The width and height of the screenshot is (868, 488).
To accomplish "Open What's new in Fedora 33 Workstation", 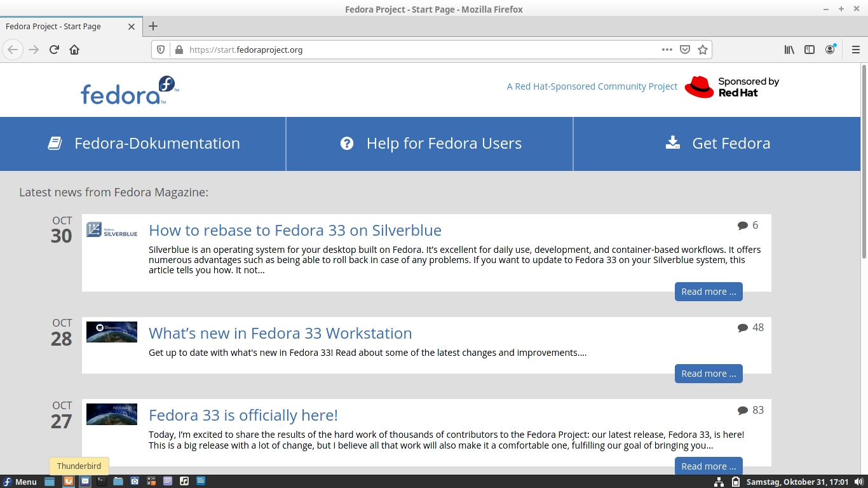I will pos(280,333).
